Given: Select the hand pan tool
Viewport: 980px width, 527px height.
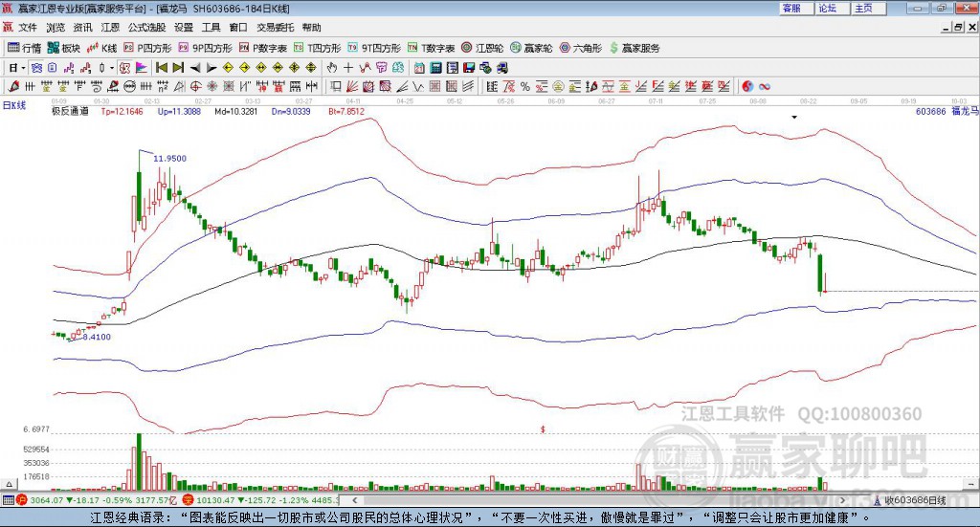Looking at the screenshot, I should point(331,68).
